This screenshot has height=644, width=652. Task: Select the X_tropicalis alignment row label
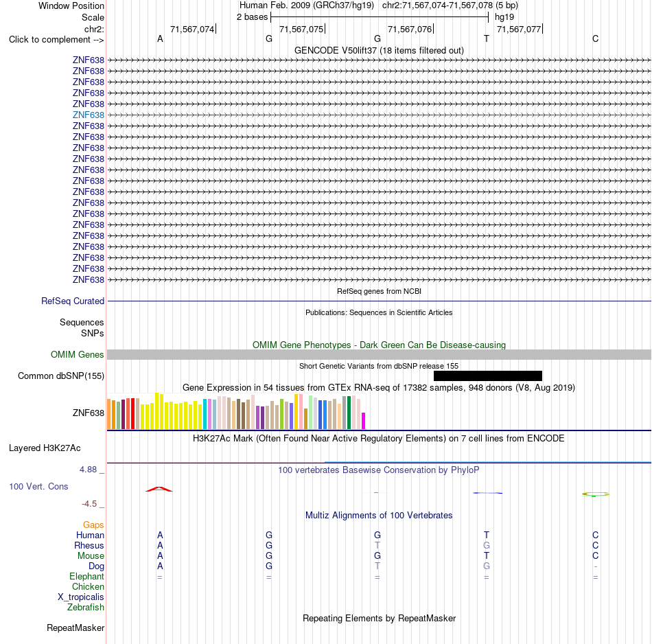(x=81, y=597)
